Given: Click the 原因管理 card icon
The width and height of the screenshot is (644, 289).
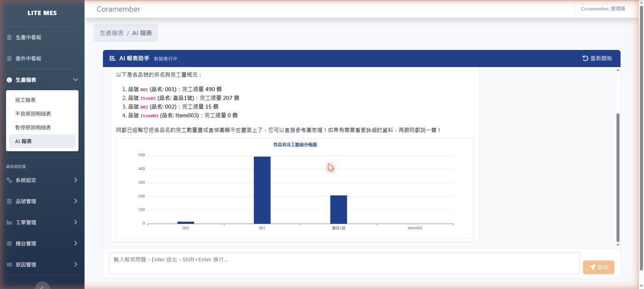Looking at the screenshot, I should click(9, 265).
